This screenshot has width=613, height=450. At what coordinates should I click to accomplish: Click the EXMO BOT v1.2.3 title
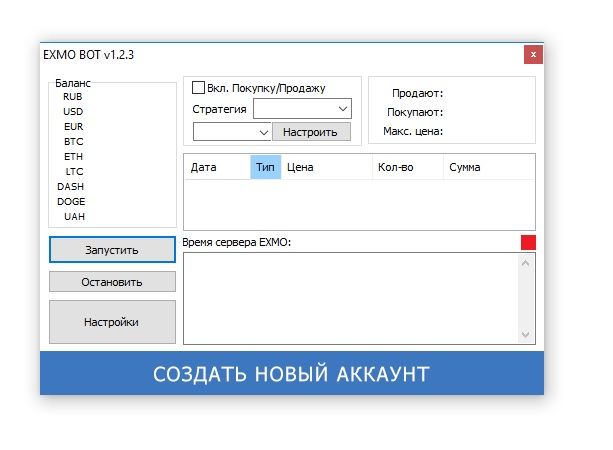point(88,55)
